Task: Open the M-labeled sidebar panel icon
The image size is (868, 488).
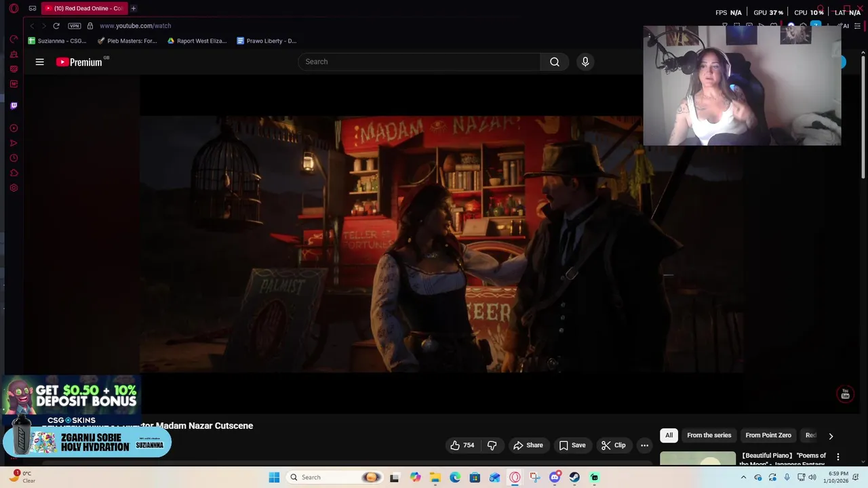Action: 14,84
